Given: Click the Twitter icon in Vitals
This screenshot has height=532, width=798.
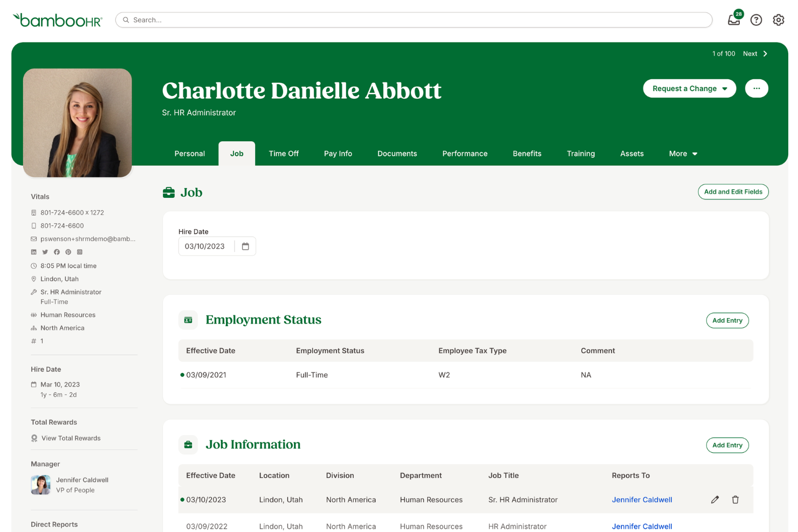Looking at the screenshot, I should click(45, 252).
